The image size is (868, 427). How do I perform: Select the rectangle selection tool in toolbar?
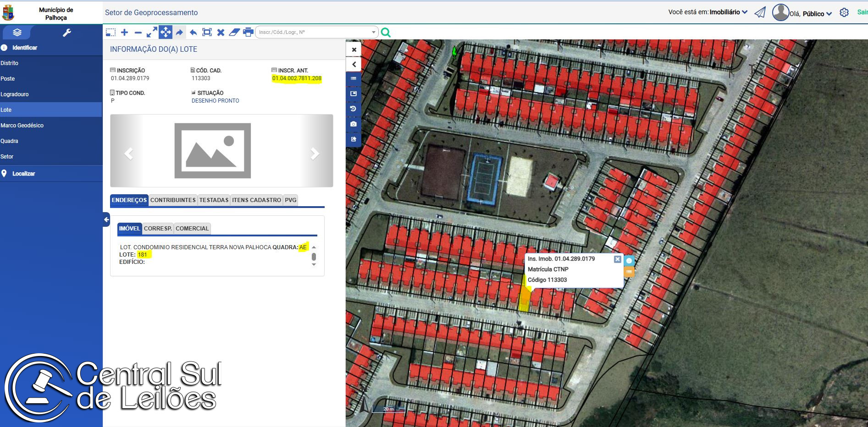coord(111,32)
